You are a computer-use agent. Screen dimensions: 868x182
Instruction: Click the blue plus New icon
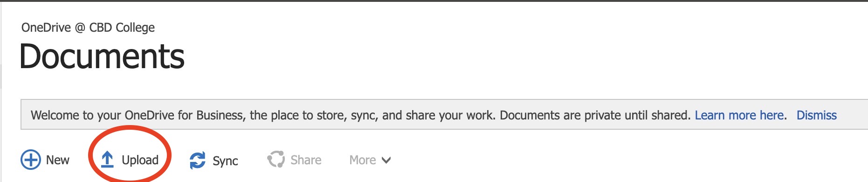click(31, 160)
